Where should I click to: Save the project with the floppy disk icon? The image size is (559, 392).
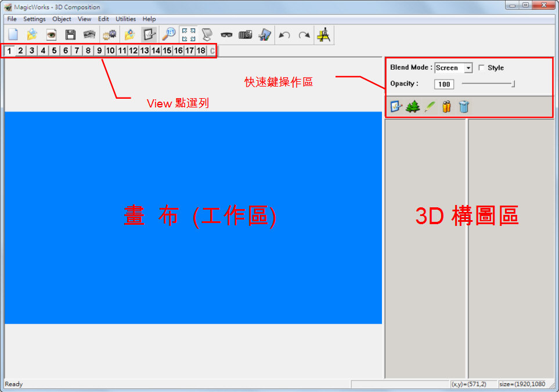(x=70, y=34)
